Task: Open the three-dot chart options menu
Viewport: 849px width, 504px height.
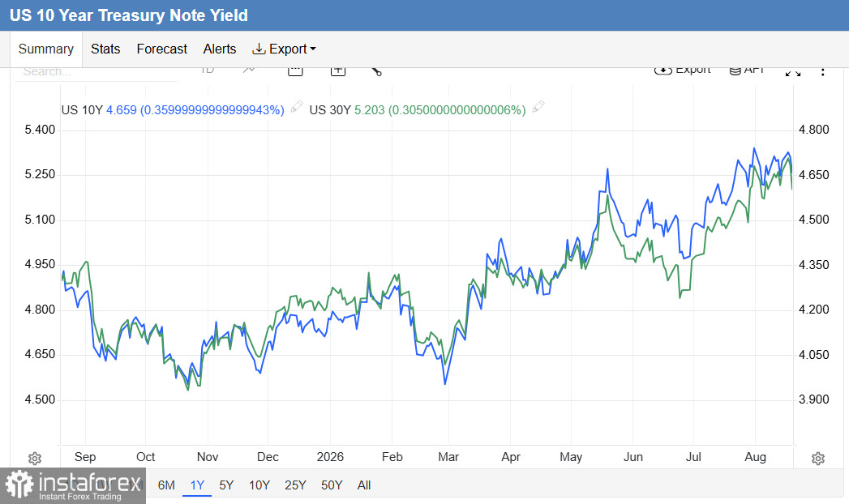Action: click(822, 72)
